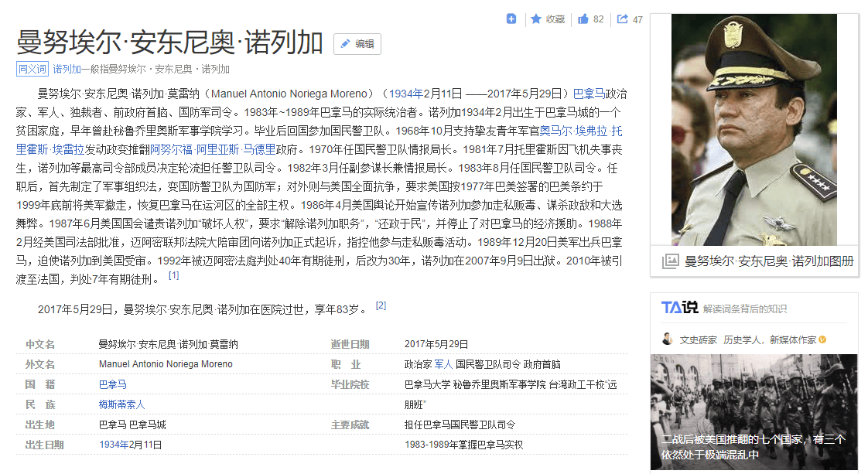
Task: Open the 巴拿马 link in the 国籍 row
Action: click(112, 384)
